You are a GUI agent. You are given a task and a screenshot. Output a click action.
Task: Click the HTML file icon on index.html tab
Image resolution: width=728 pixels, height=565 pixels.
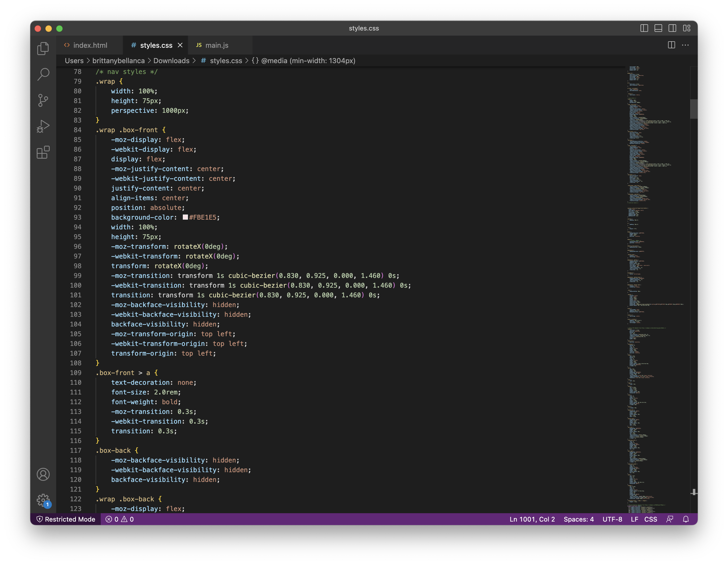point(67,45)
